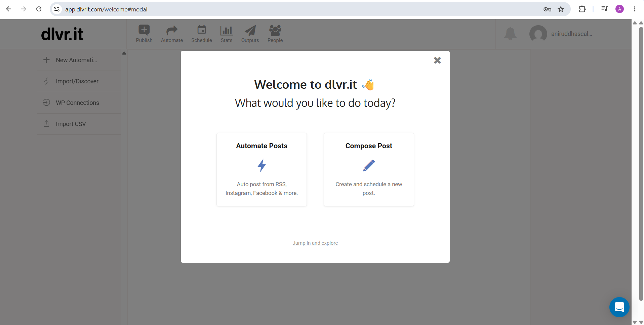
Task: Open Chrome three-dot menu
Action: (635, 9)
